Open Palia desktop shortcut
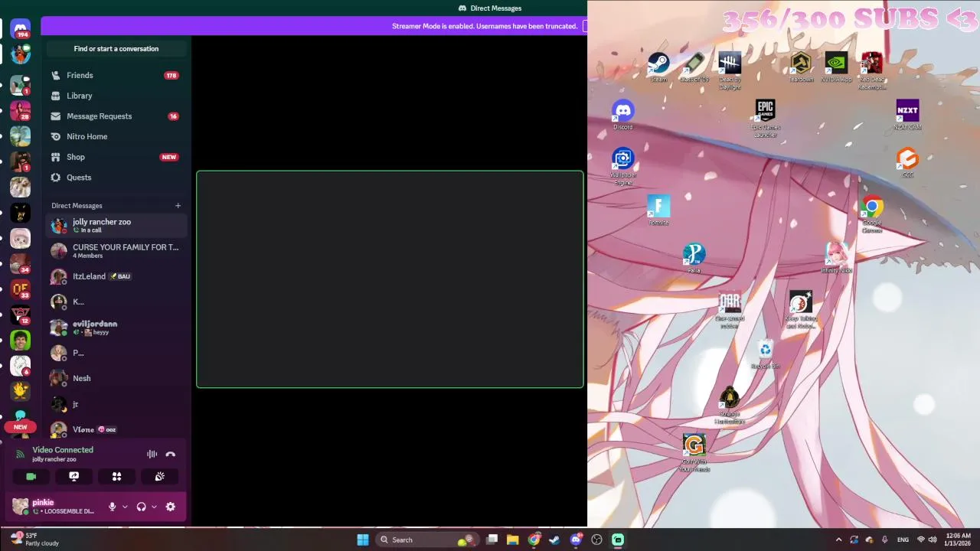Viewport: 980px width, 551px height. [x=694, y=258]
